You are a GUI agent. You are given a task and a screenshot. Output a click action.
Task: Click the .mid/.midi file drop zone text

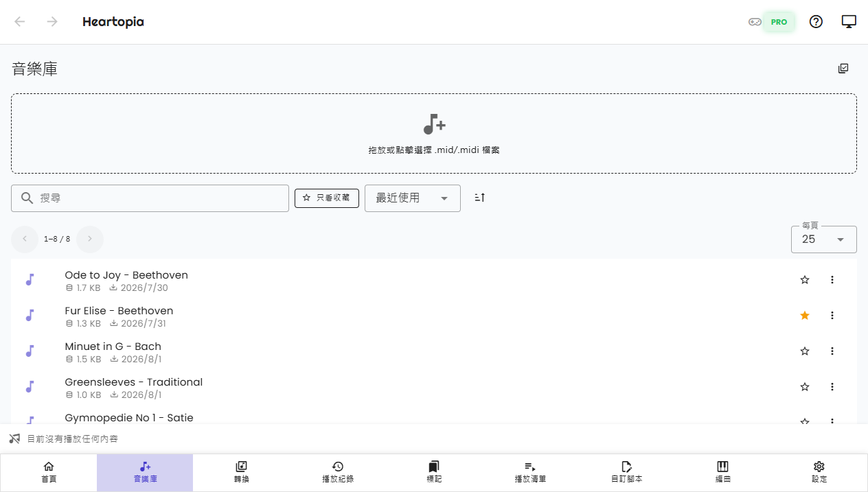(x=434, y=150)
